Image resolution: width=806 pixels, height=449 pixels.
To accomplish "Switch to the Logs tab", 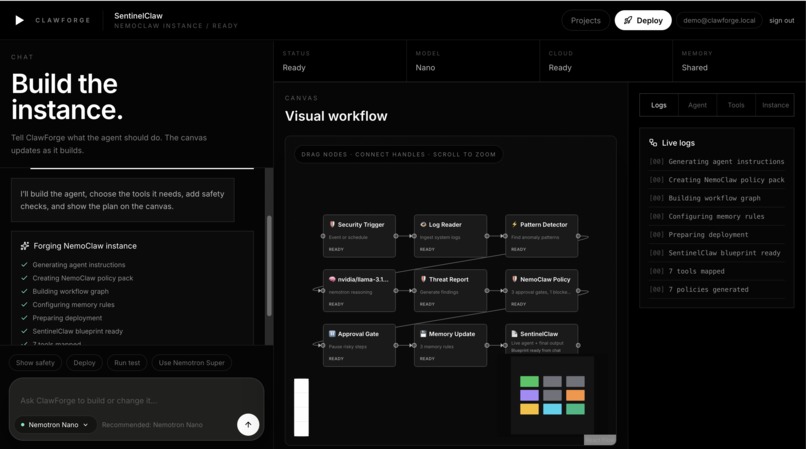I will tap(658, 105).
